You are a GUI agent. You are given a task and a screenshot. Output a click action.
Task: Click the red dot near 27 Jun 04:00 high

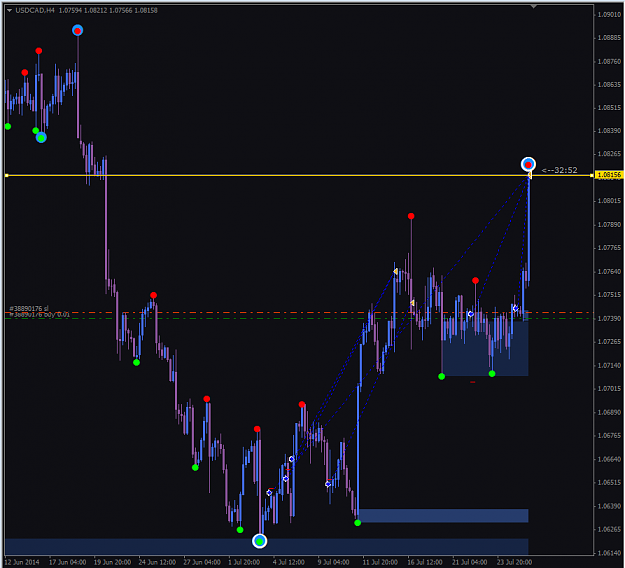[x=206, y=399]
